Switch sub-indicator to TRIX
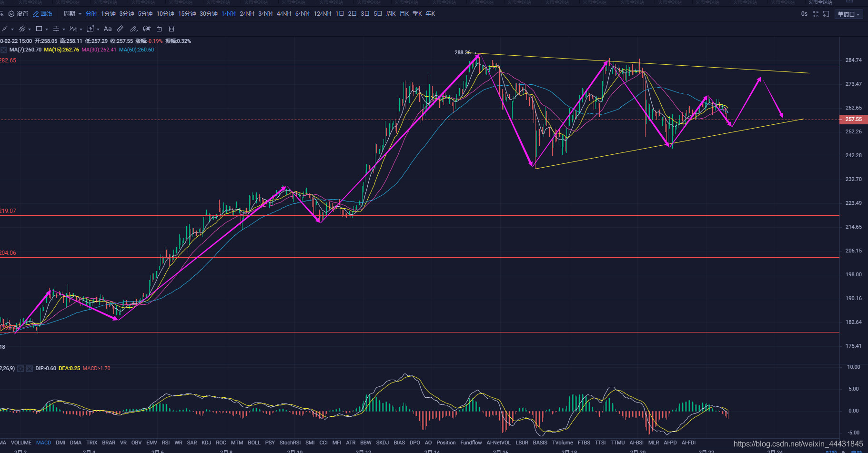The image size is (868, 453). (x=92, y=443)
